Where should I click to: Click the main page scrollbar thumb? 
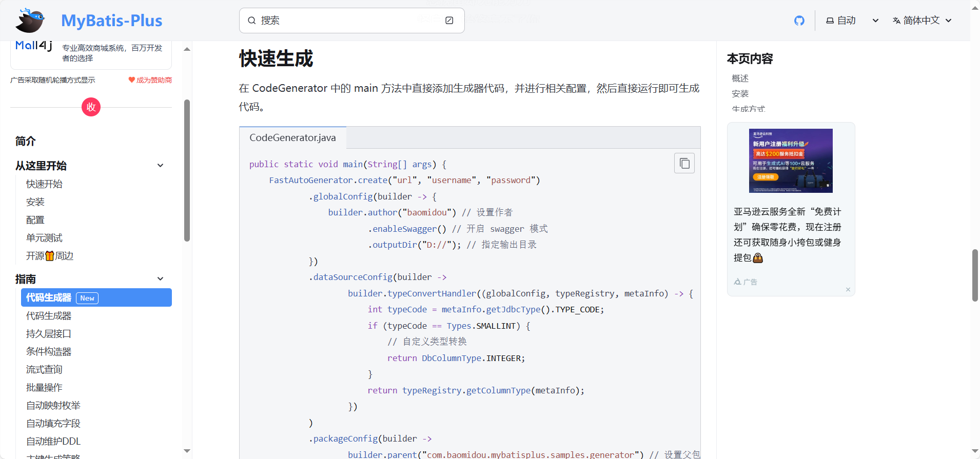point(975,275)
